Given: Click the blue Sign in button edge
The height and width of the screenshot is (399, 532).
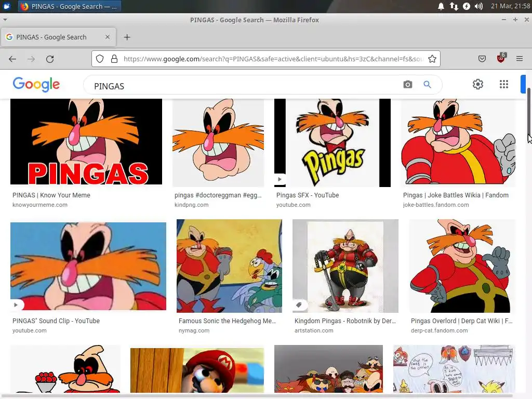Looking at the screenshot, I should pyautogui.click(x=523, y=84).
